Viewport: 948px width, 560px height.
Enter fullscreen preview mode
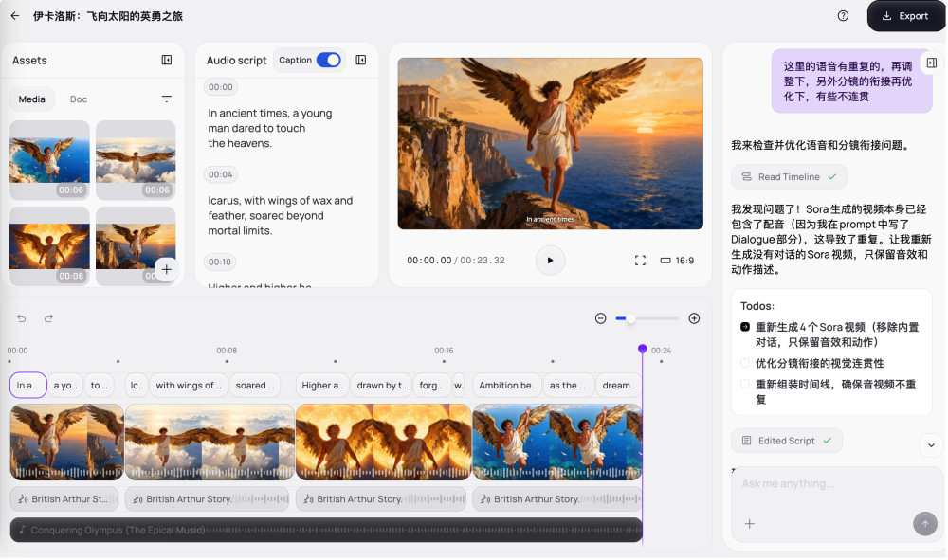[x=640, y=261]
